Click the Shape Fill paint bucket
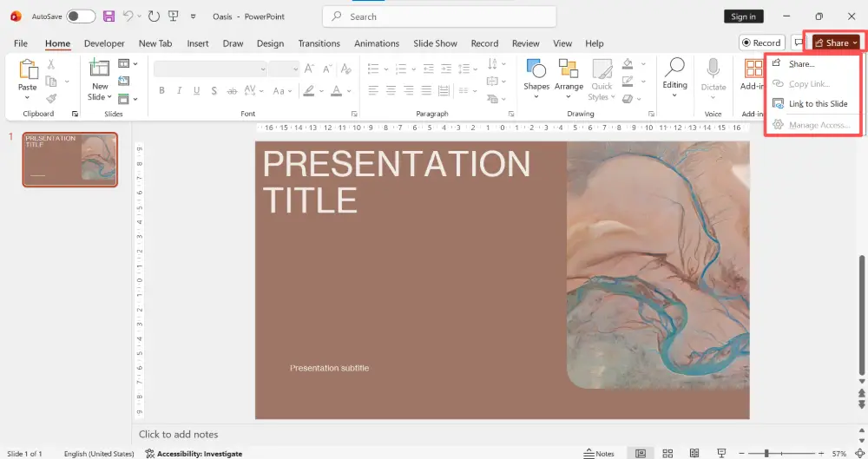The width and height of the screenshot is (868, 459). pos(628,63)
